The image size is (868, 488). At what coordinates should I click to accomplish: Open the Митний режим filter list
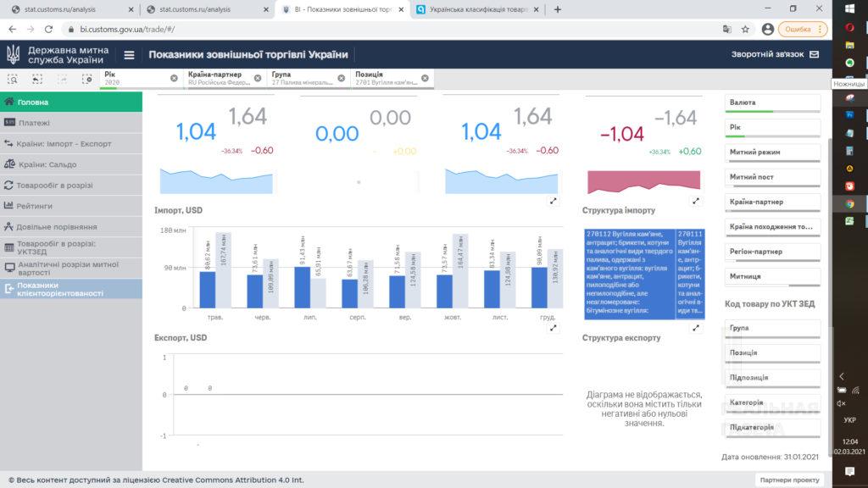772,152
